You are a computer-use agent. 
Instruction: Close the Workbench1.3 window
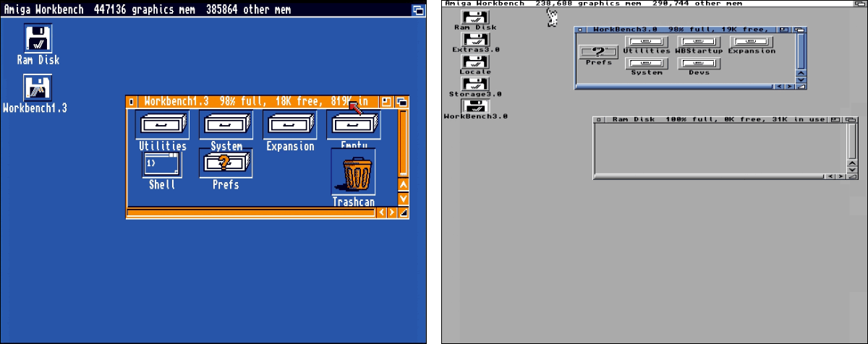[131, 102]
